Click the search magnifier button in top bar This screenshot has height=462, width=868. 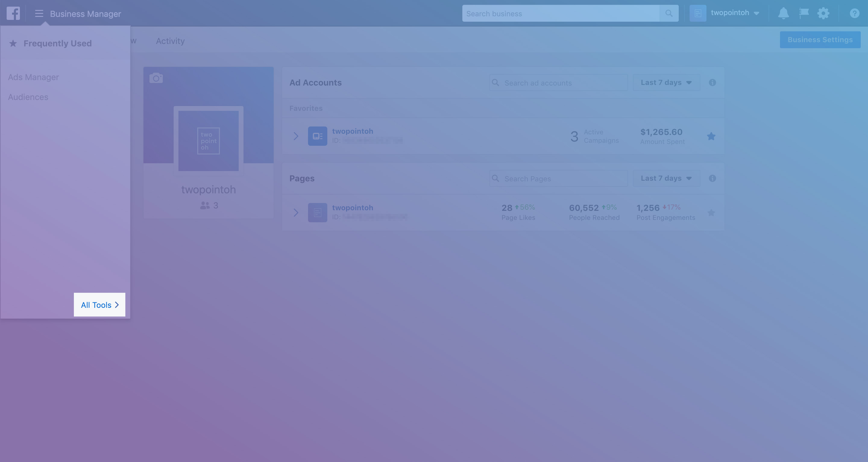point(669,14)
